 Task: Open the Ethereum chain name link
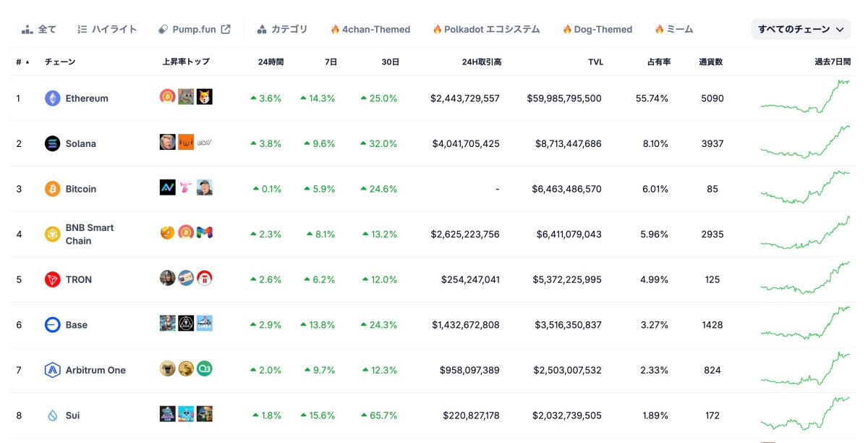click(87, 98)
